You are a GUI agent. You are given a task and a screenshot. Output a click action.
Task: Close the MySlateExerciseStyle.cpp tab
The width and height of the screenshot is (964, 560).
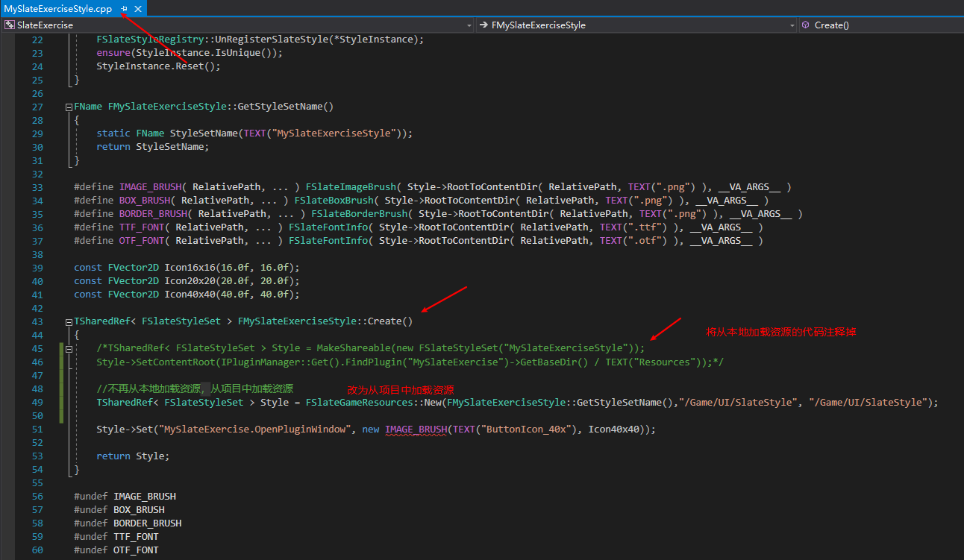pos(138,8)
